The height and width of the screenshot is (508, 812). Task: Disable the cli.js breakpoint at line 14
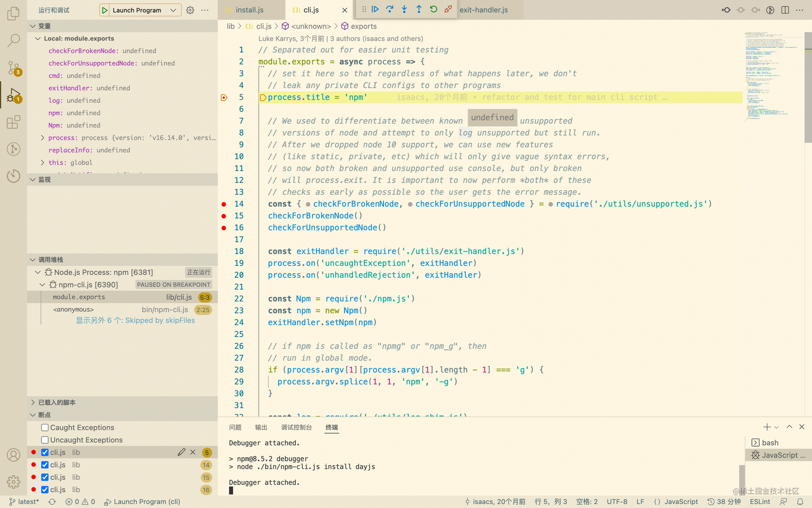(45, 465)
